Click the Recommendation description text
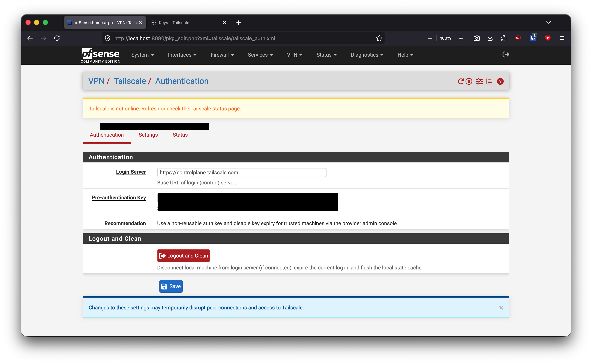The height and width of the screenshot is (364, 592). (277, 223)
